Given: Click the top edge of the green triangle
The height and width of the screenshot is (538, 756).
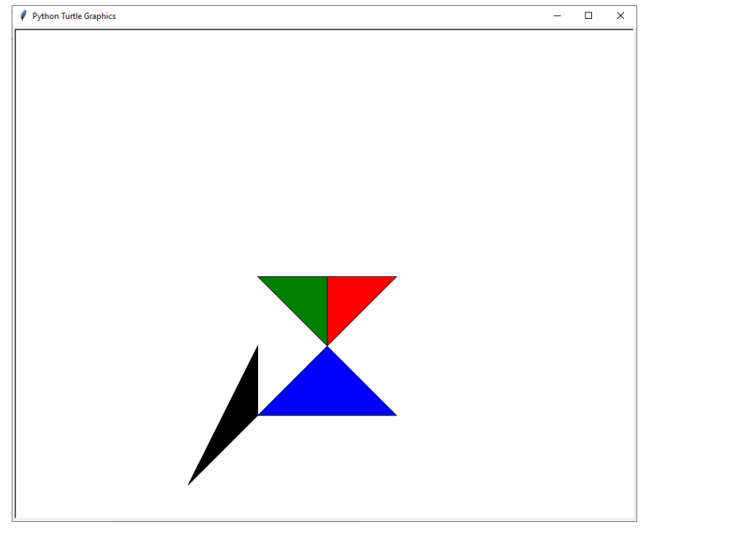Looking at the screenshot, I should (x=292, y=278).
